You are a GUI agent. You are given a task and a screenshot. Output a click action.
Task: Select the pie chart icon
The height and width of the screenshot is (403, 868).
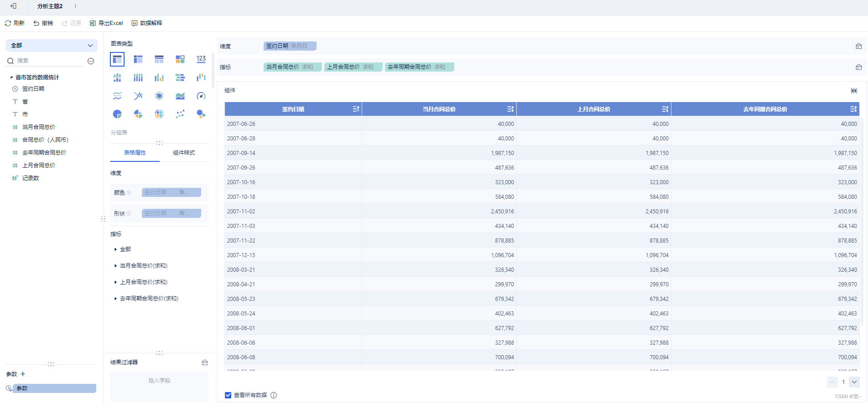pyautogui.click(x=117, y=114)
